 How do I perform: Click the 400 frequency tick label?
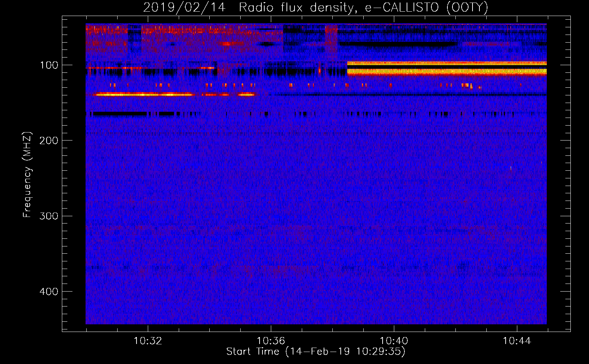(x=49, y=292)
